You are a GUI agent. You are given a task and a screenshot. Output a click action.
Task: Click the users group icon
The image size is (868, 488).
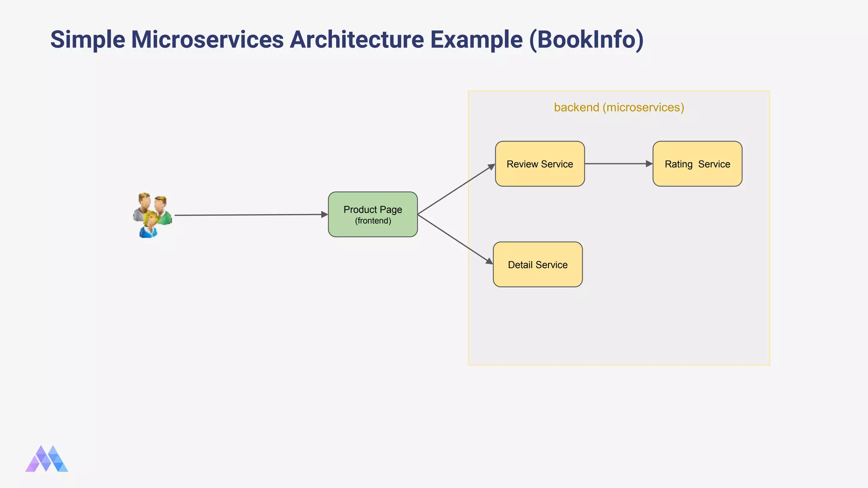[x=153, y=215]
